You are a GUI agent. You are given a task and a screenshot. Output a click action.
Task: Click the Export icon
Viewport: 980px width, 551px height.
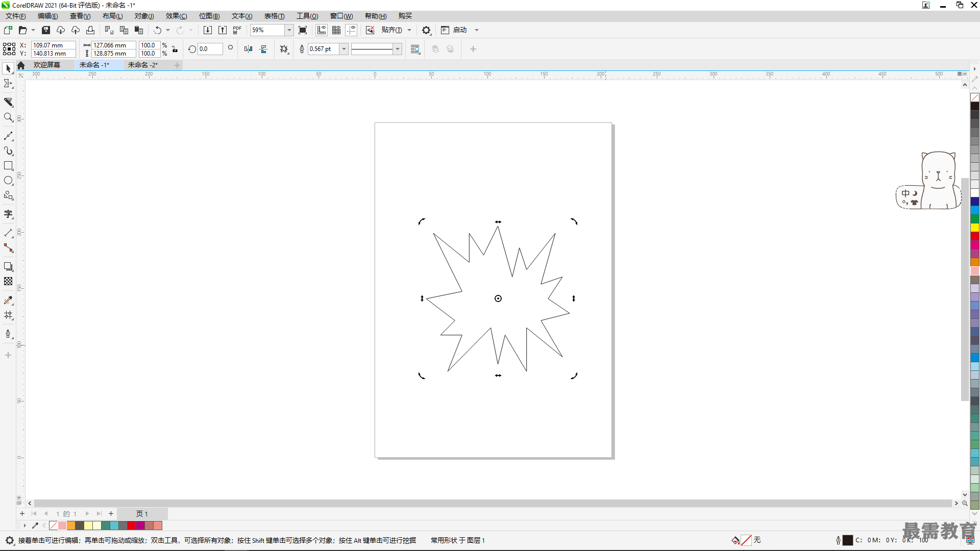point(223,30)
